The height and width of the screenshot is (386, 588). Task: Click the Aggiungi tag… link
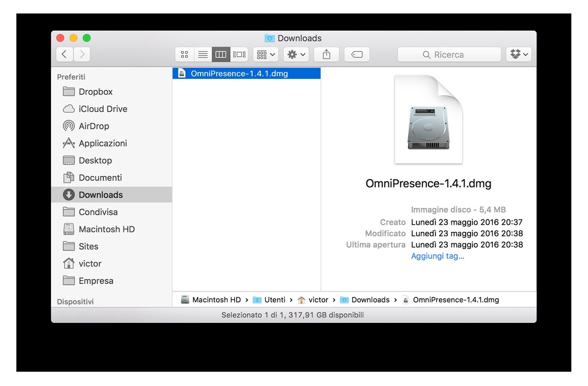(437, 256)
